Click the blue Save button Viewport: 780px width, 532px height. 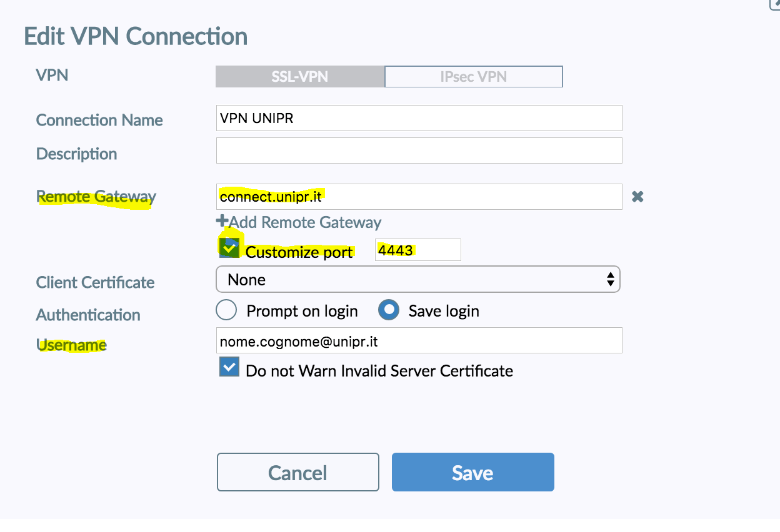click(x=472, y=472)
